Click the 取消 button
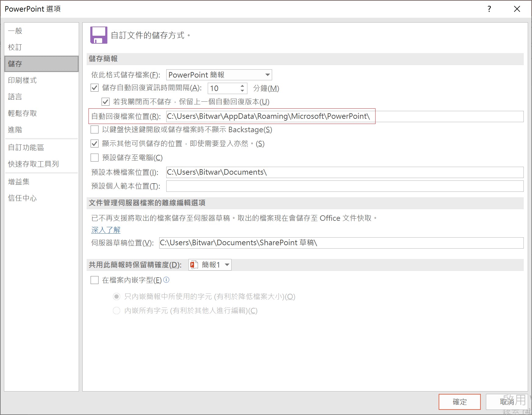This screenshot has height=415, width=532. pyautogui.click(x=507, y=402)
